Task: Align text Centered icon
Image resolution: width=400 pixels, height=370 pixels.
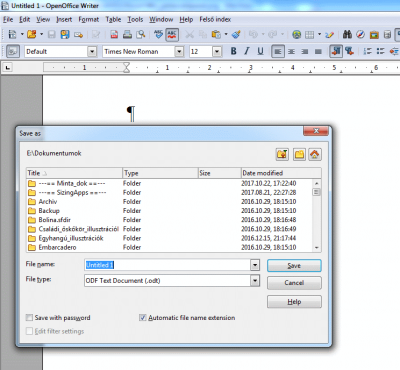Action: (x=291, y=51)
